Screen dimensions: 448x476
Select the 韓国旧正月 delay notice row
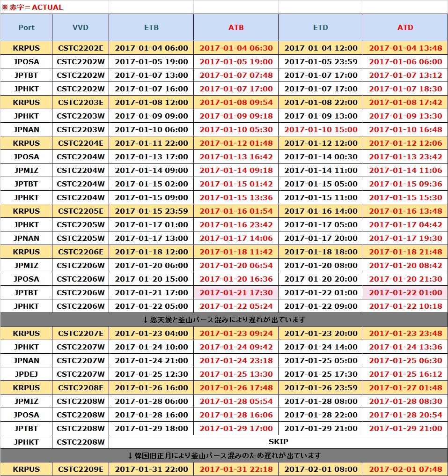pyautogui.click(x=224, y=455)
